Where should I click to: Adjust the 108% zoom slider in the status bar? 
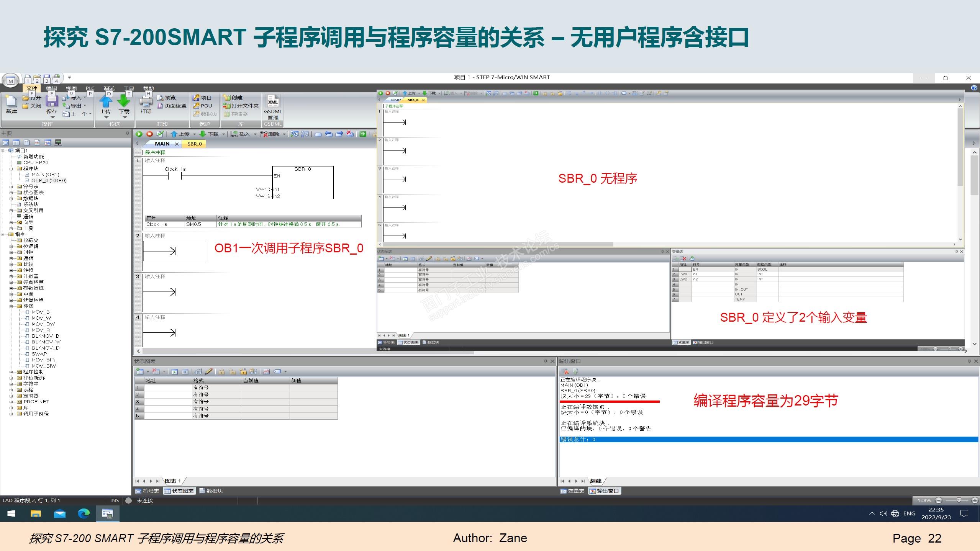coord(959,500)
